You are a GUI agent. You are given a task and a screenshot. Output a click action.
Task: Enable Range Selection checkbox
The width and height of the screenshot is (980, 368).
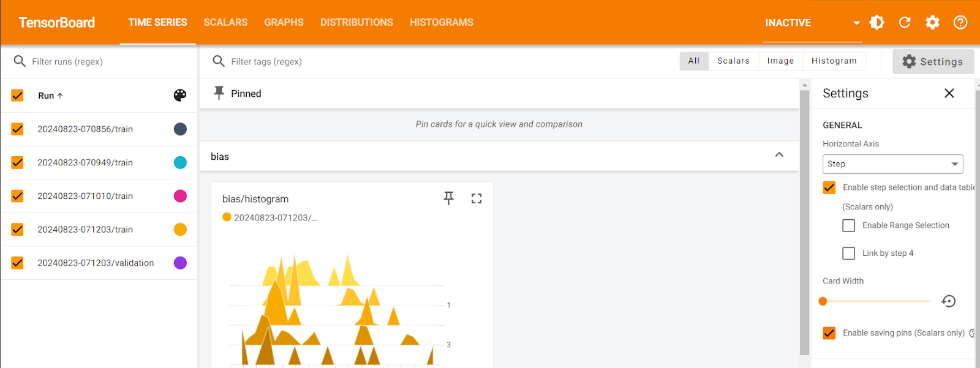(849, 225)
